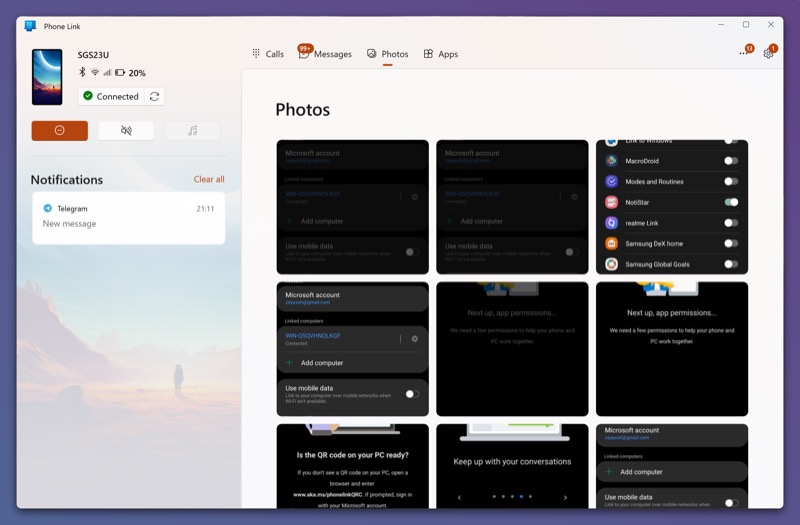Select the Photos tab

388,54
